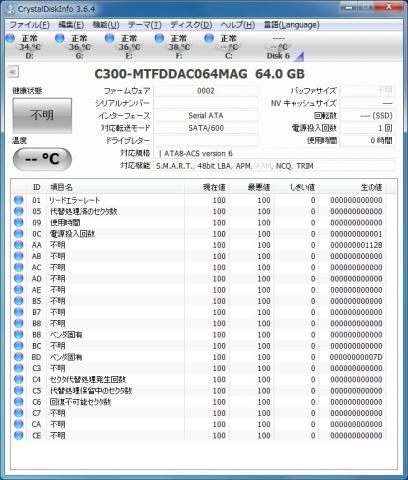Click status icon of row 05
This screenshot has height=480, width=408.
[19, 211]
